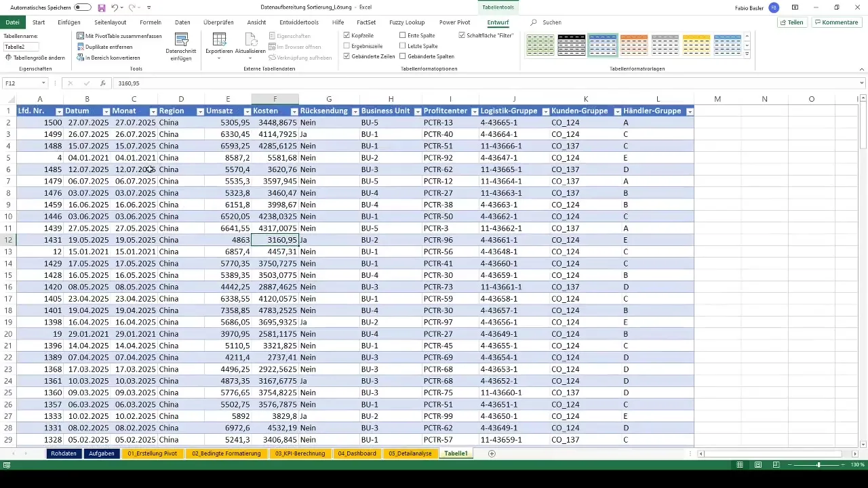868x488 pixels.
Task: Choose the green table style swatch
Action: coord(540,45)
